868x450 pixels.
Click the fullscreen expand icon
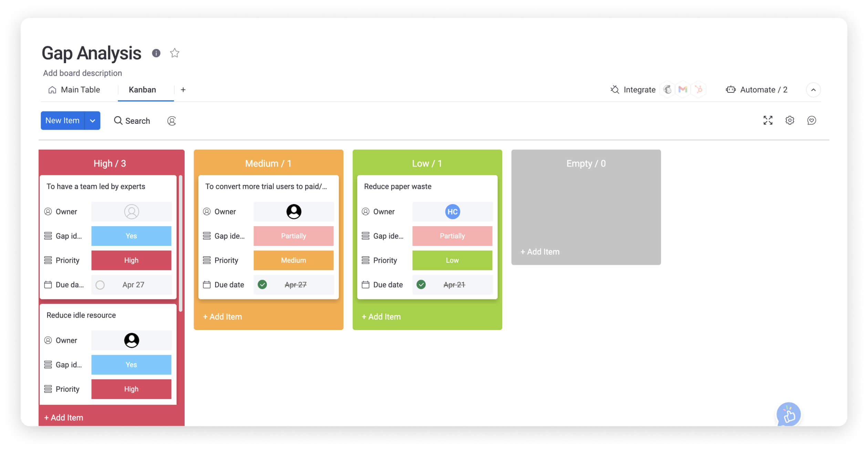point(768,120)
